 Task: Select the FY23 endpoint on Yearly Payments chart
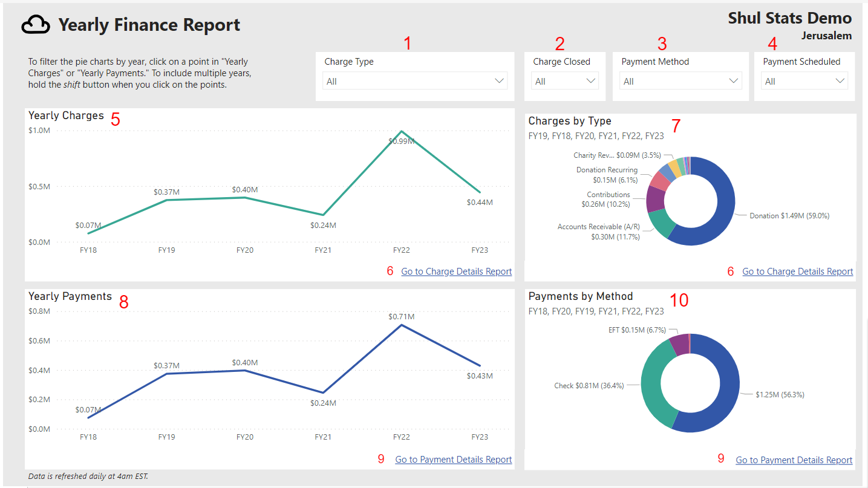(480, 365)
